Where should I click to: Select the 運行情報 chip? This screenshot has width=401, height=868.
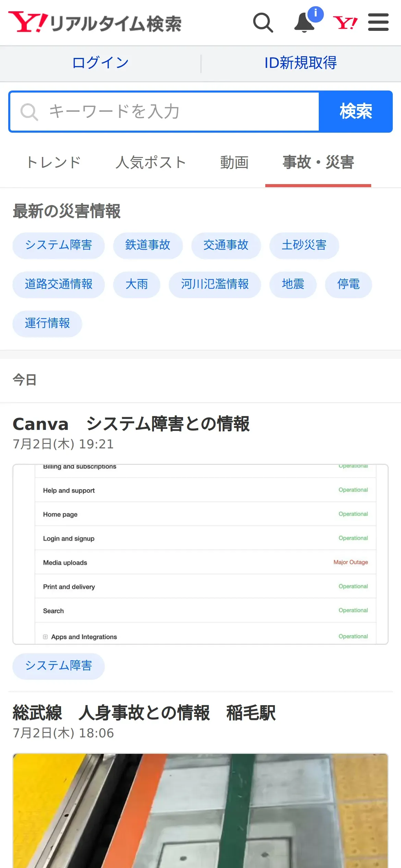click(47, 324)
